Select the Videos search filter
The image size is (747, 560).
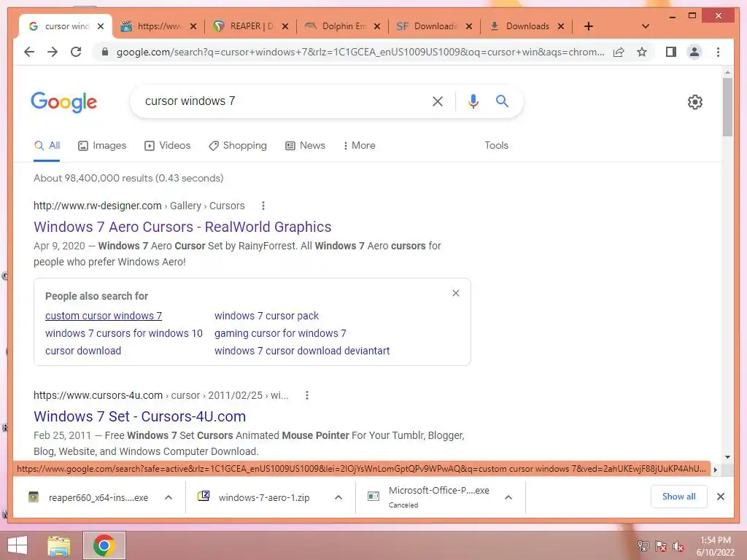tap(167, 145)
